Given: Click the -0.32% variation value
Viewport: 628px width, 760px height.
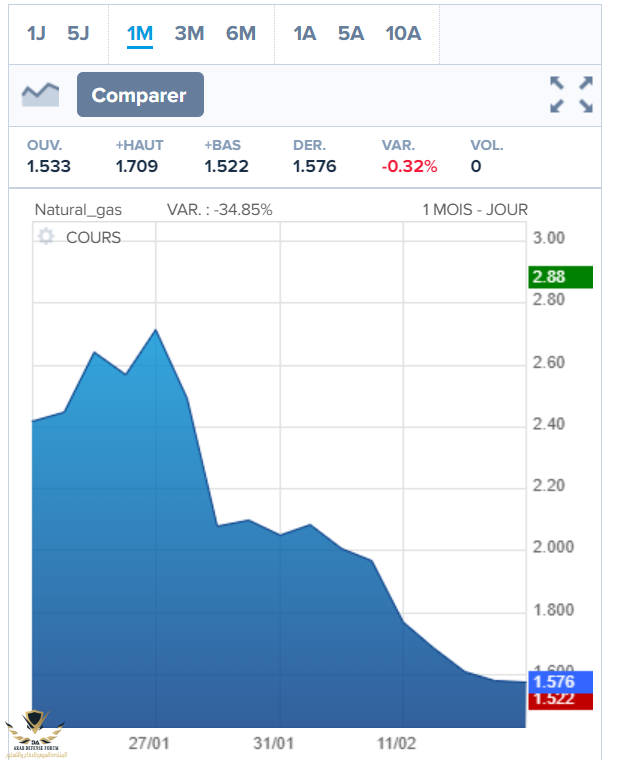Looking at the screenshot, I should [409, 166].
